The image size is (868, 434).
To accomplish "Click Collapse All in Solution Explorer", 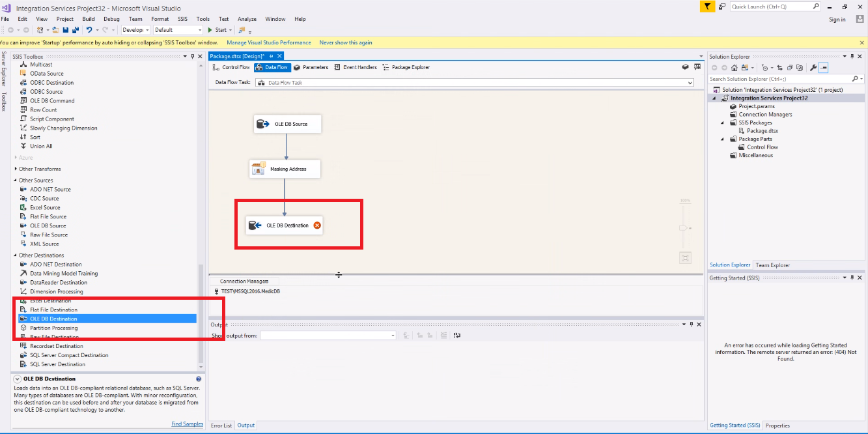I will [x=789, y=67].
